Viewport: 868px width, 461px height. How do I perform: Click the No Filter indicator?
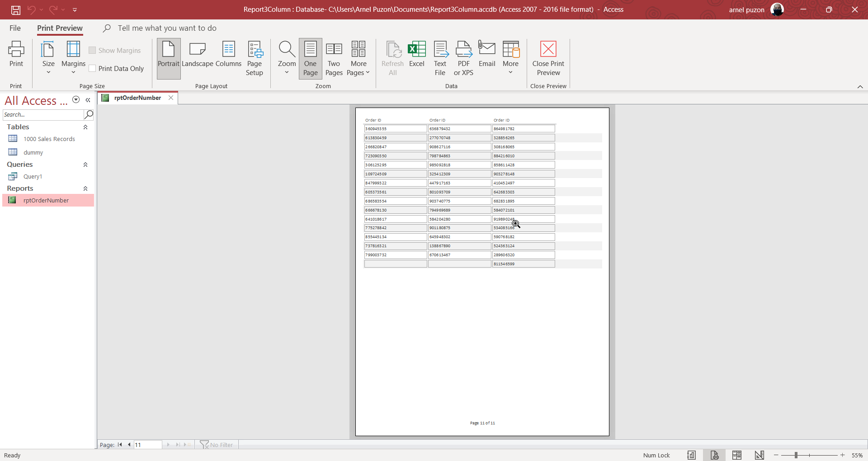tap(217, 445)
